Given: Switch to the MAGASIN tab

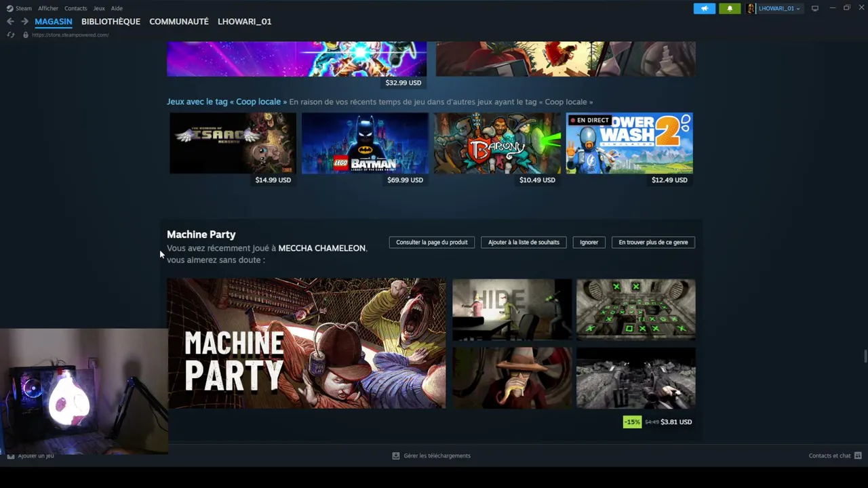Looking at the screenshot, I should 54,22.
